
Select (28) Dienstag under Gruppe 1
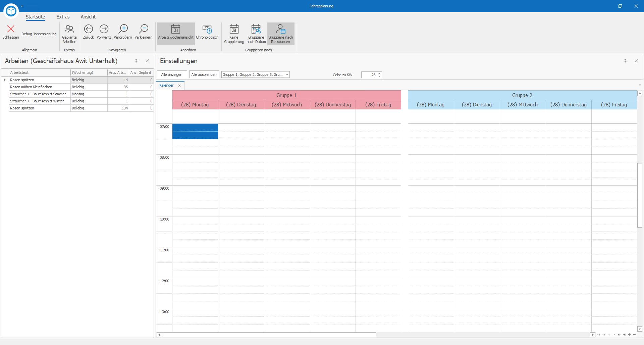pos(241,105)
